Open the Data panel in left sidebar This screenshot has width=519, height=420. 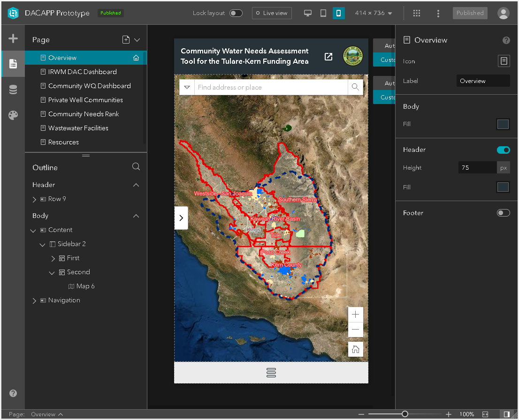[x=13, y=90]
